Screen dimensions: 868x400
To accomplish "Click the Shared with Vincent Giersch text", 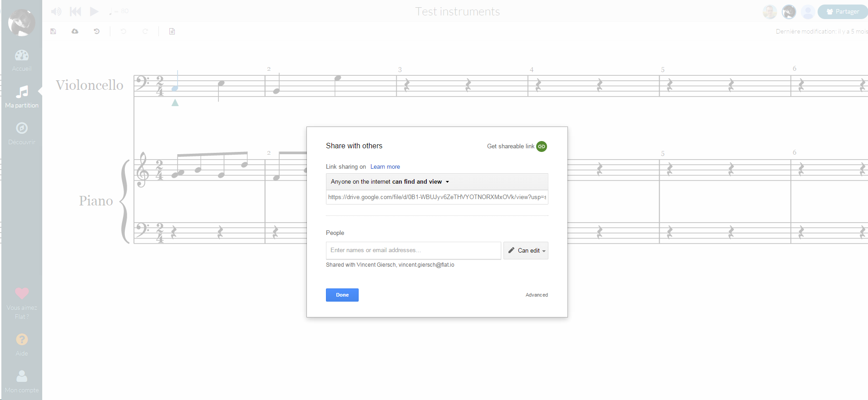I will 390,265.
